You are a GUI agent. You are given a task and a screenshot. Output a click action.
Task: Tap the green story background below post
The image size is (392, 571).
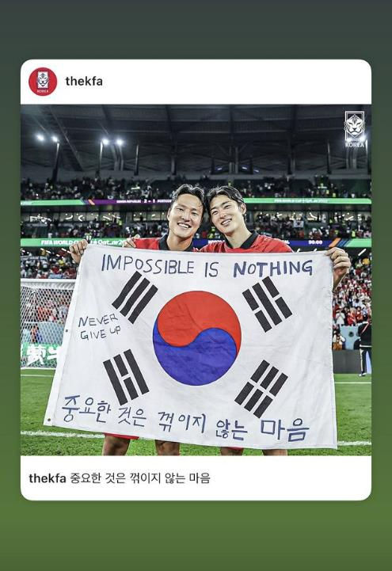(x=196, y=535)
